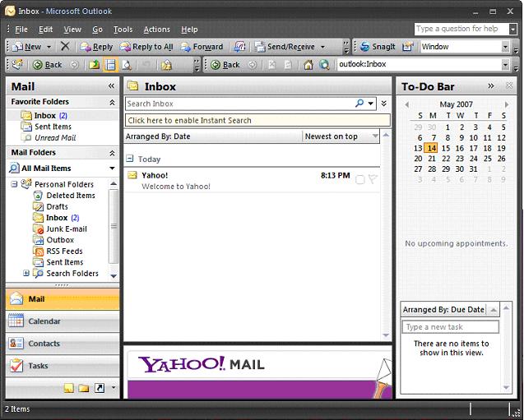Viewport: 524px width, 420px height.
Task: Click the New mail button
Action: pyautogui.click(x=26, y=47)
